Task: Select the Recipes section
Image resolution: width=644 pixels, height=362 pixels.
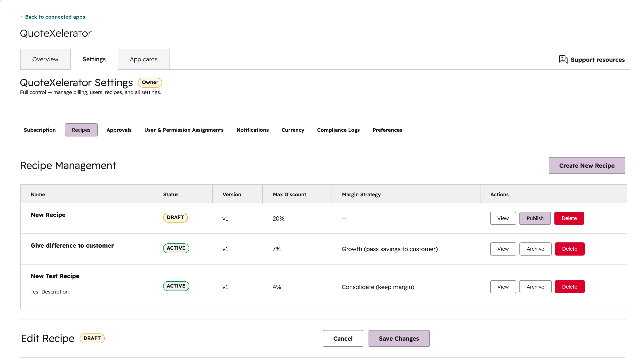Action: click(x=81, y=130)
